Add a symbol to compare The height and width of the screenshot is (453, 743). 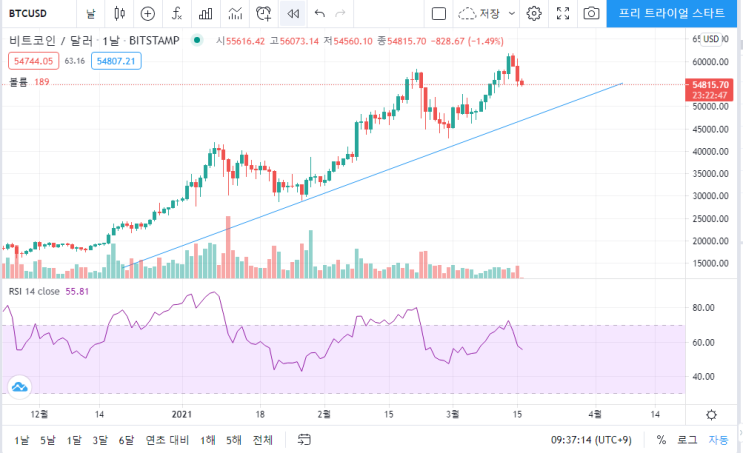[x=148, y=14]
